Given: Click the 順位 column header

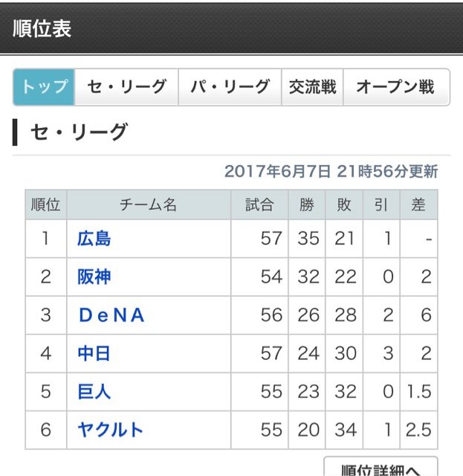Looking at the screenshot, I should point(45,205).
